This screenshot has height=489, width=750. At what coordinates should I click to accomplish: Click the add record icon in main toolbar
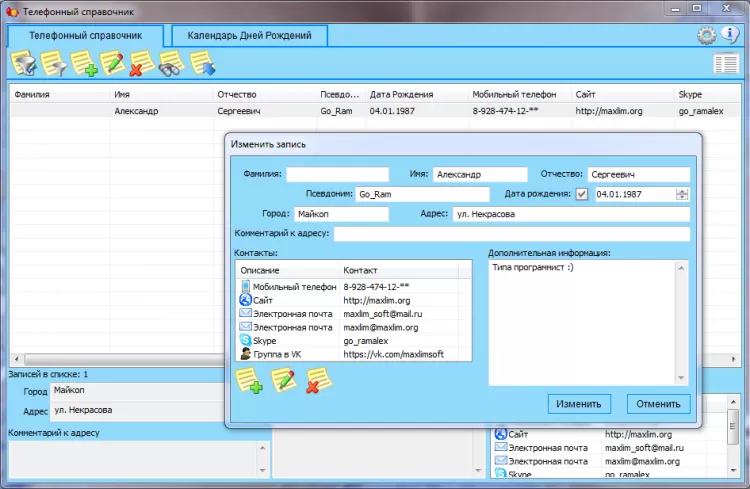[83, 65]
